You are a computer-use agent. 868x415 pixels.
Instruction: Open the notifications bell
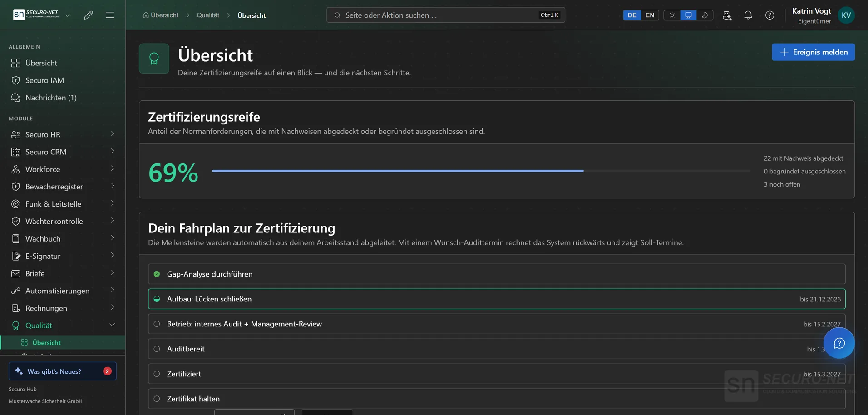coord(748,15)
